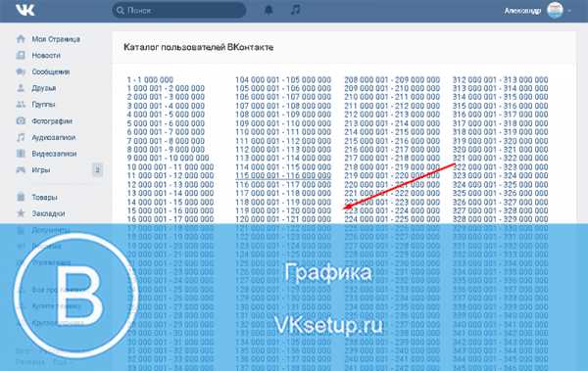This screenshot has width=588, height=371.
Task: Click the Игры notification counter badge
Action: pos(97,170)
